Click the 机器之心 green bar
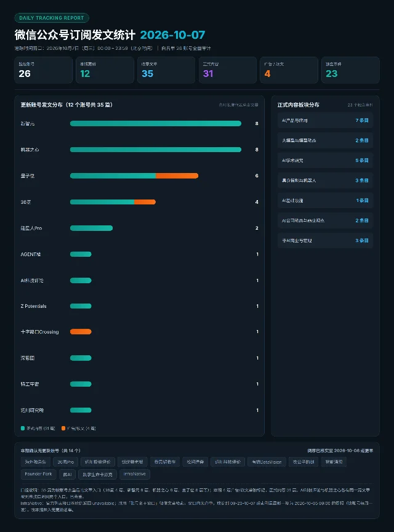 click(x=155, y=150)
